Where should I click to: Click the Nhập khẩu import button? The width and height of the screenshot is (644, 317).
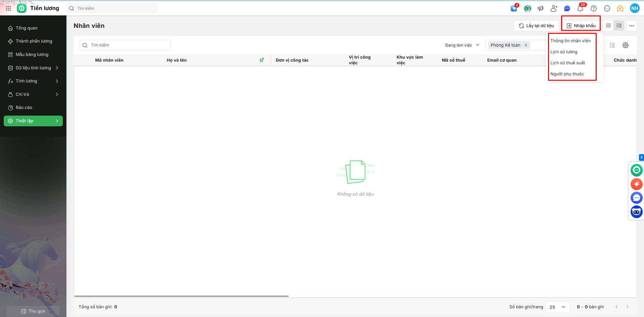tap(581, 26)
